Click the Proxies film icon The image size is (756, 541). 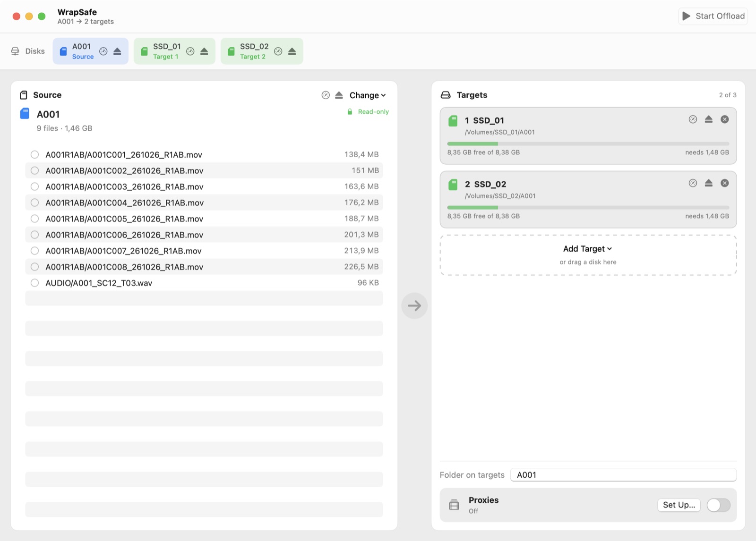(x=454, y=505)
